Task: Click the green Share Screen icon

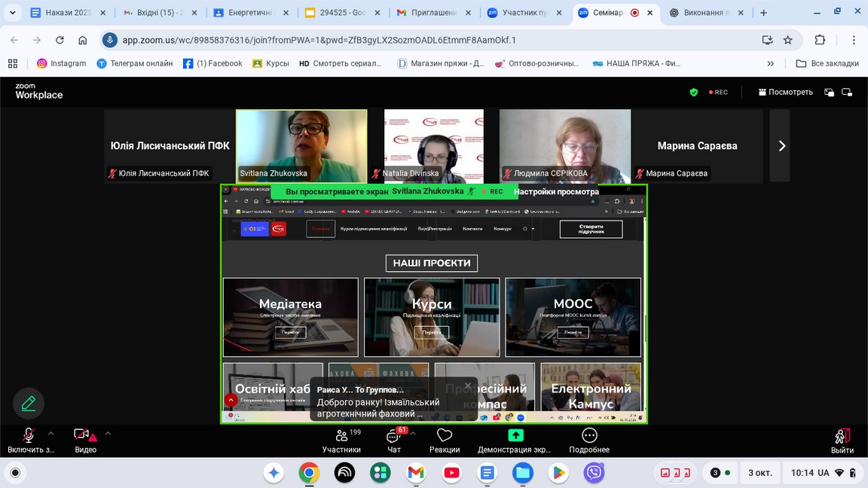Action: [x=515, y=435]
